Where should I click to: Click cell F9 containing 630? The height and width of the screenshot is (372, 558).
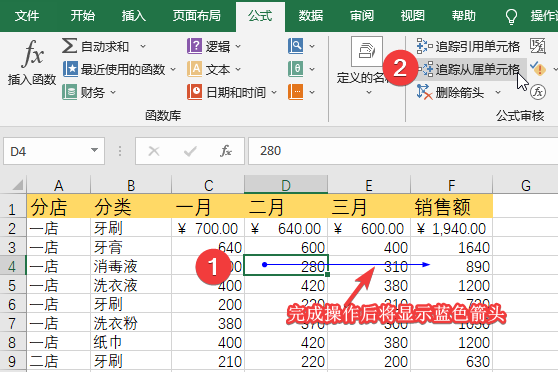point(452,361)
